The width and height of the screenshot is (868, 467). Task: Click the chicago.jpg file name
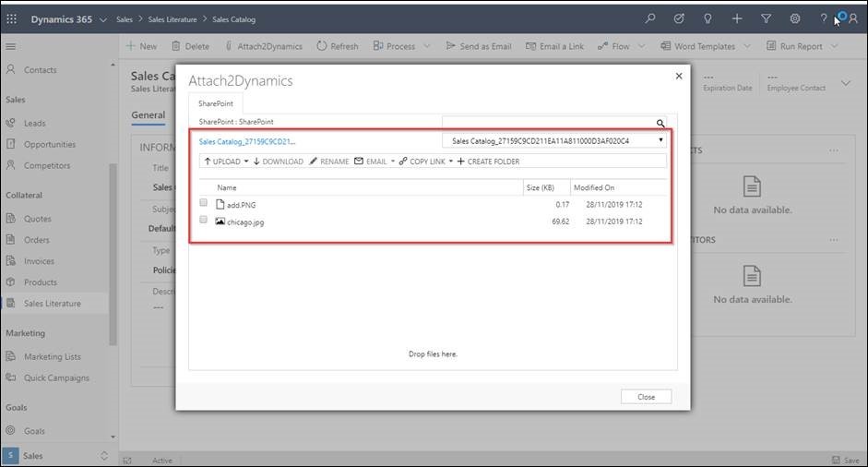(245, 222)
